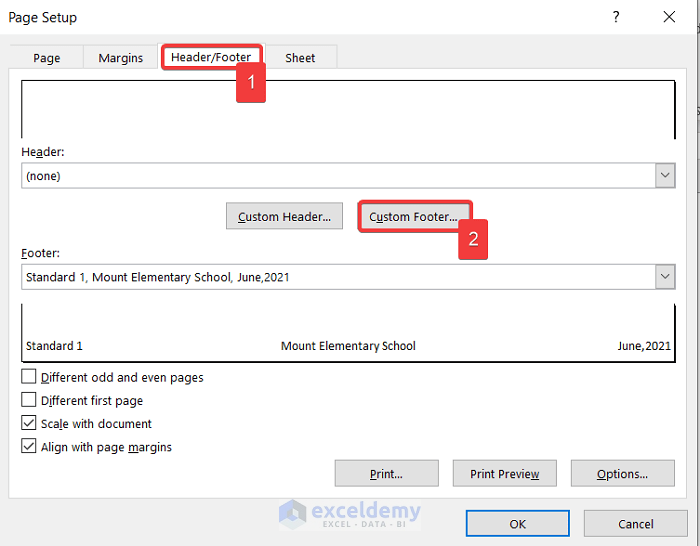Screen dimensions: 700x546
Task: Click the Header combo box showing (none)
Action: [348, 175]
